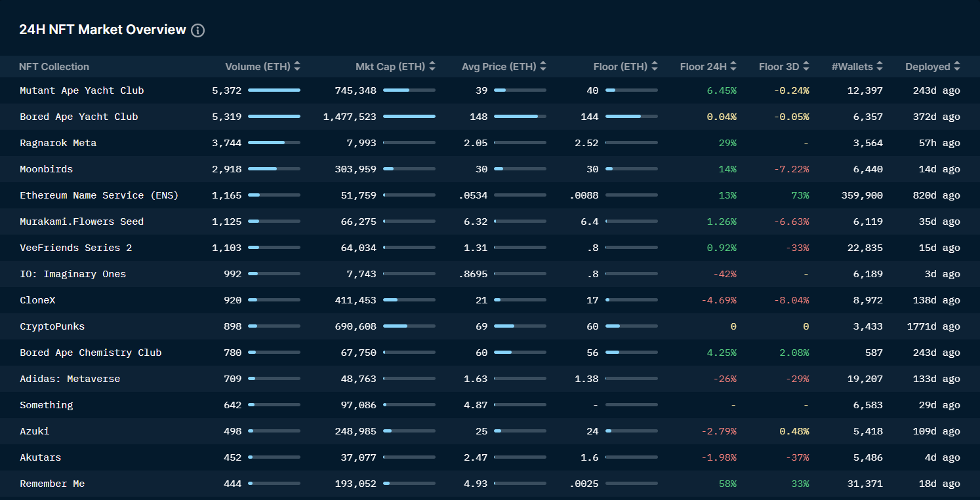The width and height of the screenshot is (980, 500).
Task: Click ENS wallets count 359,900
Action: (x=862, y=195)
